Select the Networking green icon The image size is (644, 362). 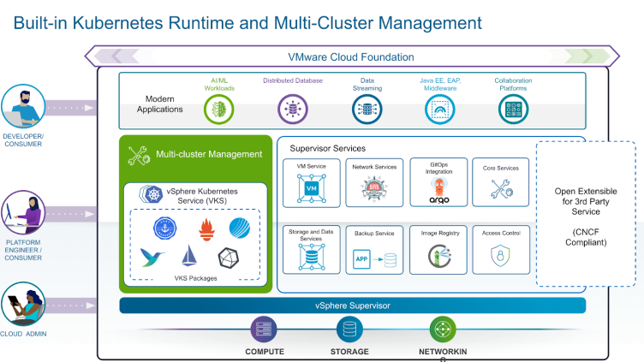pos(443,329)
